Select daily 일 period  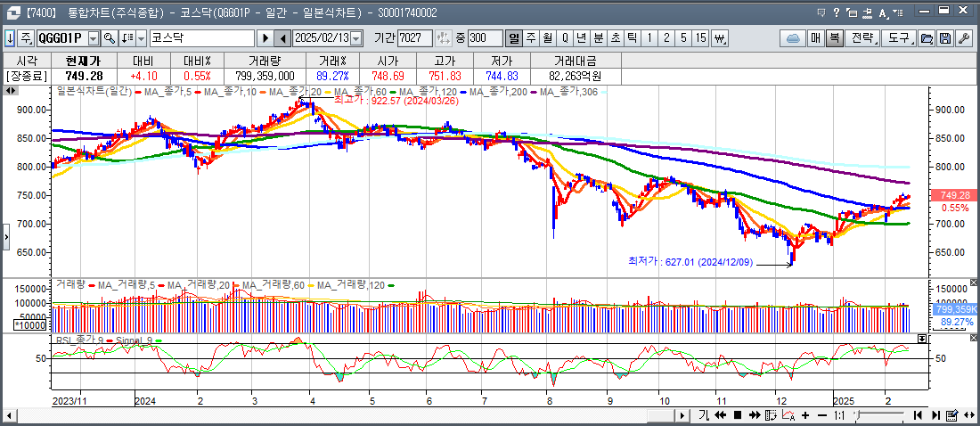tap(514, 38)
